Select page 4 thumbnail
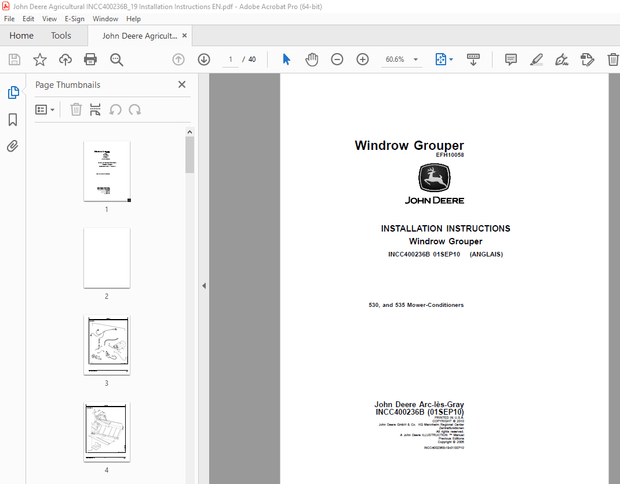620x484 pixels. [107, 432]
